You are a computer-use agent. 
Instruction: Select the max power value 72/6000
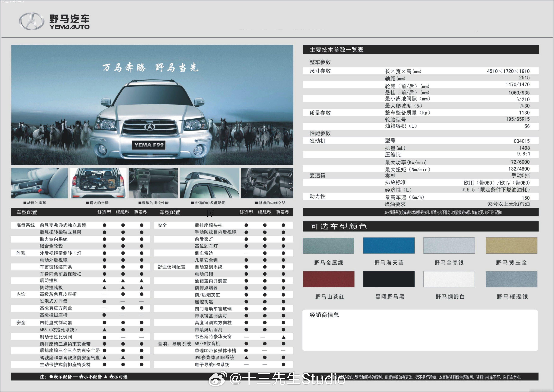[x=520, y=162]
